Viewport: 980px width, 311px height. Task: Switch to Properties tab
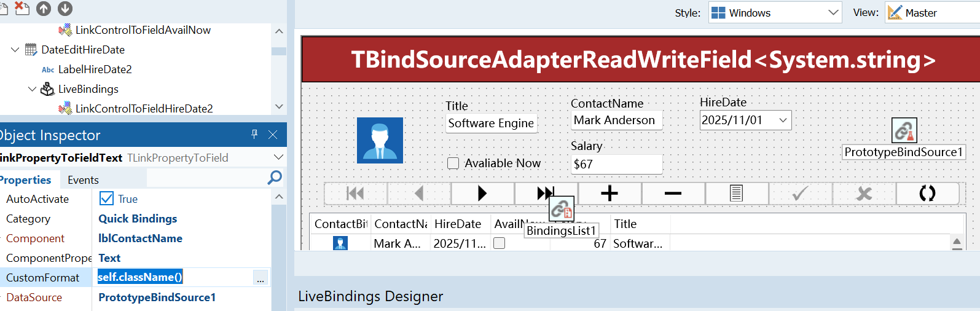(25, 180)
